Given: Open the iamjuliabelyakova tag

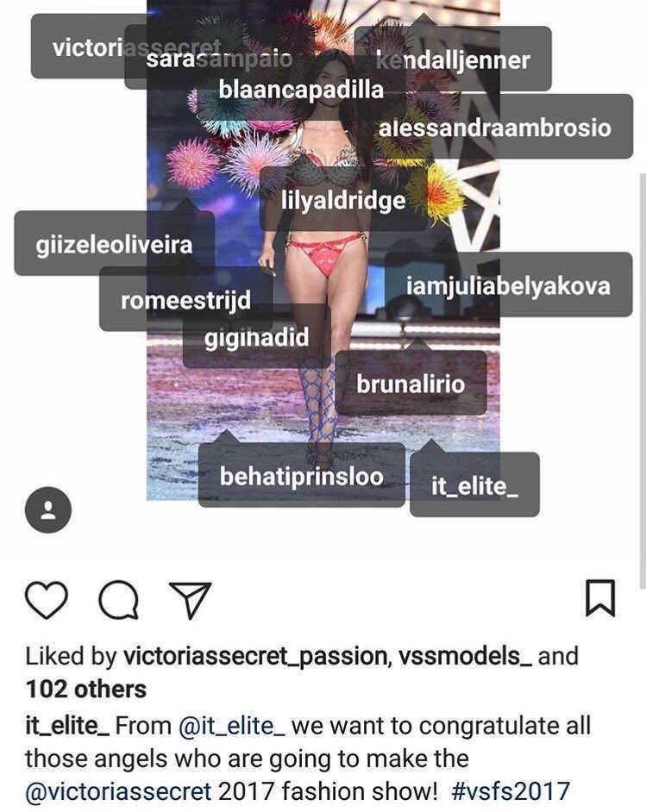Looking at the screenshot, I should click(509, 284).
